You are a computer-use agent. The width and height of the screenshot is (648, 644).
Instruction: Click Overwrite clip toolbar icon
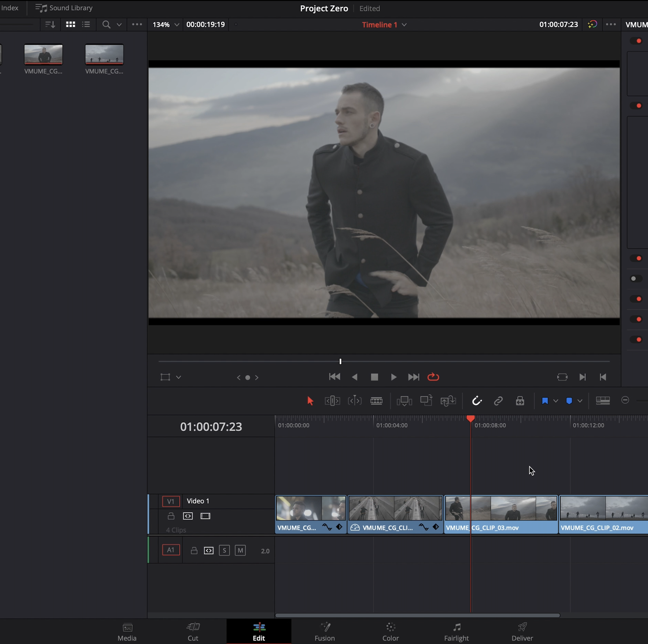[x=426, y=401]
